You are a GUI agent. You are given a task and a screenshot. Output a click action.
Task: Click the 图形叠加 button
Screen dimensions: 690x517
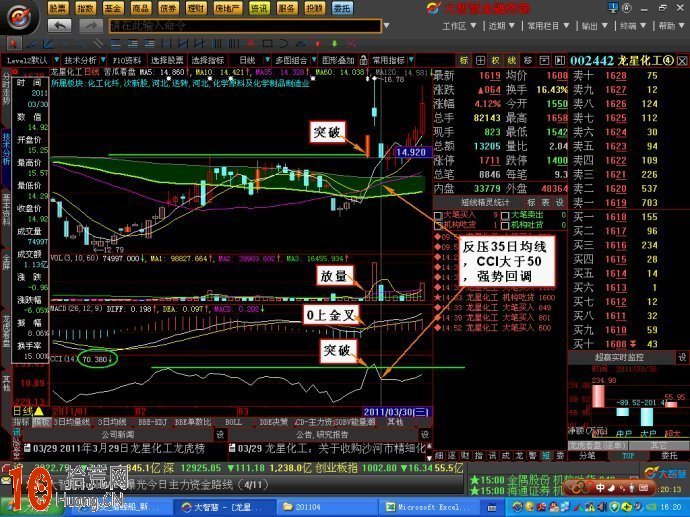pos(338,60)
